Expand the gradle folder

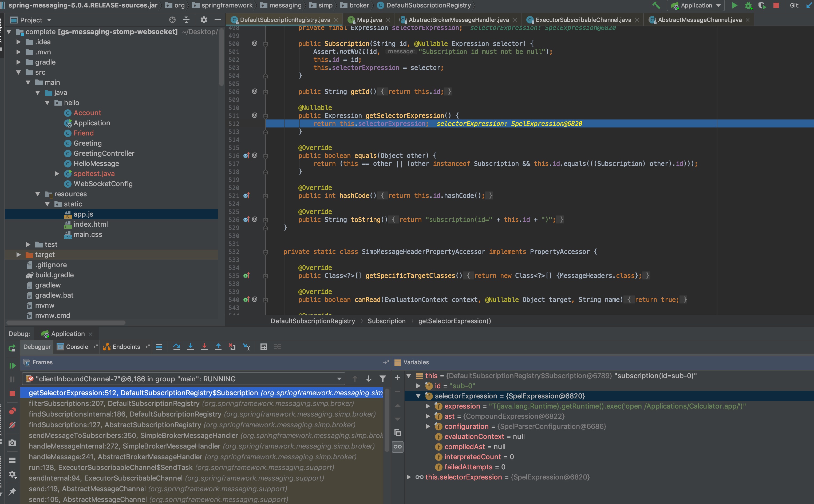[19, 62]
